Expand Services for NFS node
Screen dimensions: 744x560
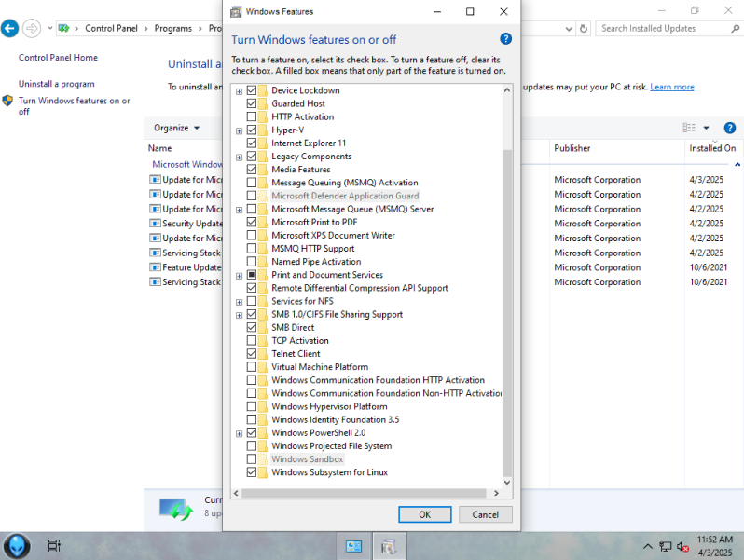[x=239, y=302]
